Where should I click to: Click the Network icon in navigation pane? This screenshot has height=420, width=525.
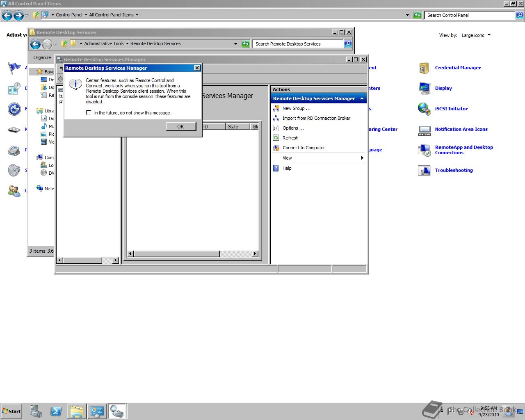tap(40, 188)
